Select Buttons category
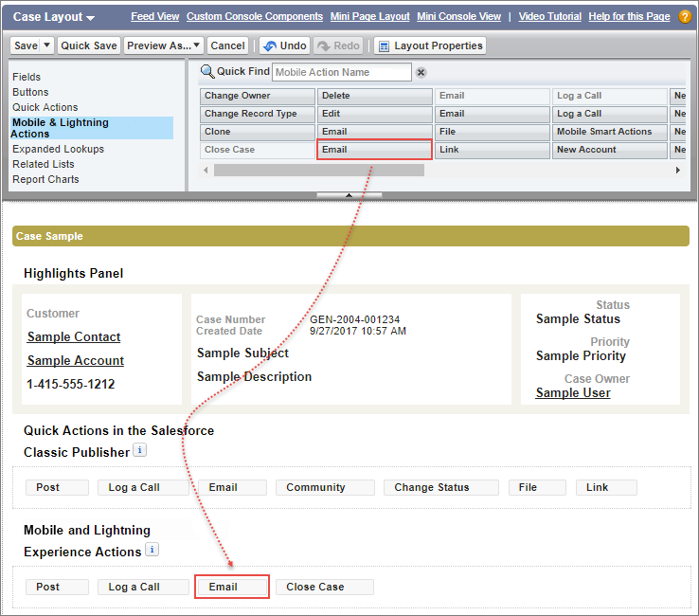This screenshot has width=699, height=616. tap(30, 92)
